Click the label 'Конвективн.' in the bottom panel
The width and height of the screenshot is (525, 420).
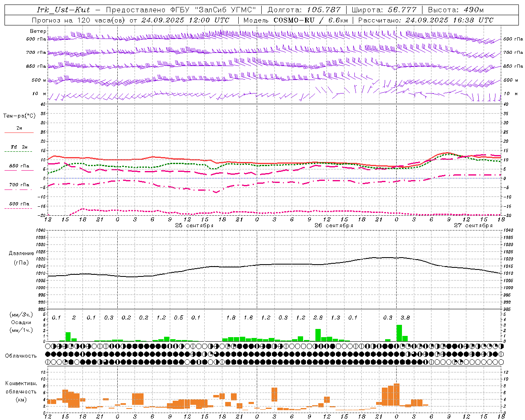[x=21, y=383]
